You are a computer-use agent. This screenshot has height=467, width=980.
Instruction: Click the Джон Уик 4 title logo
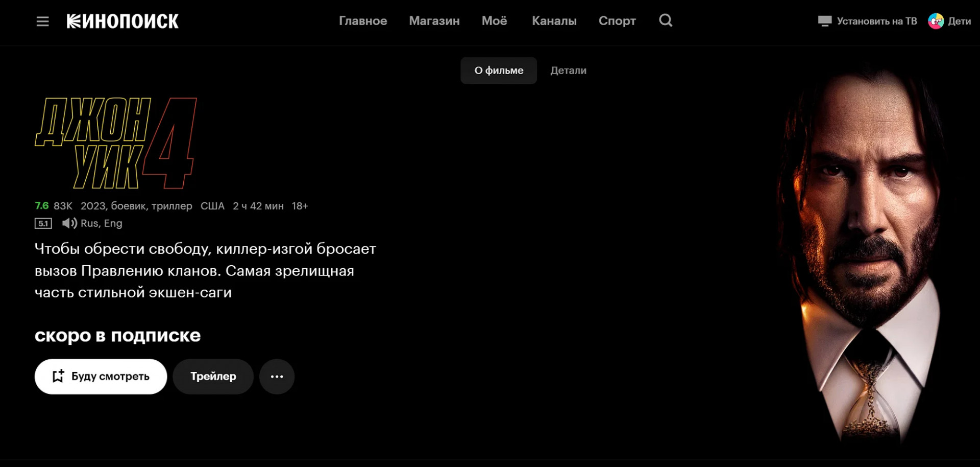[x=116, y=143]
